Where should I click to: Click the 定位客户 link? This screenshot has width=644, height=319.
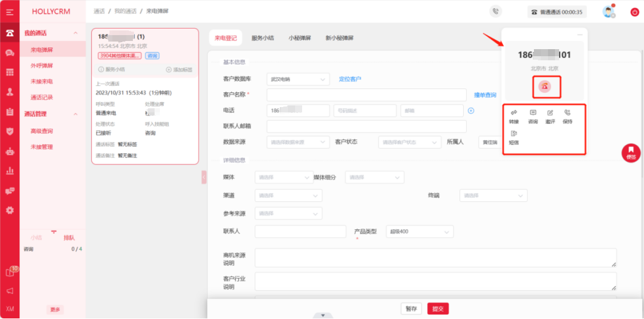pos(350,79)
